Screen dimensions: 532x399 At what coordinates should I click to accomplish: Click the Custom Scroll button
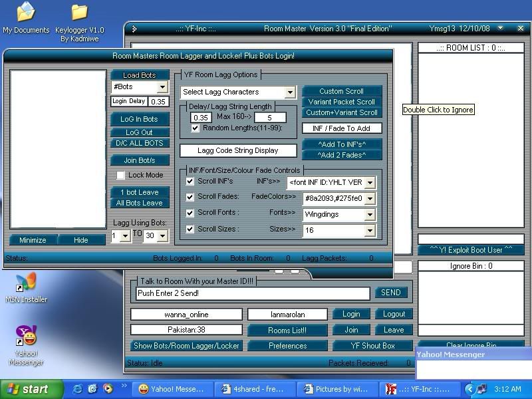pos(342,91)
